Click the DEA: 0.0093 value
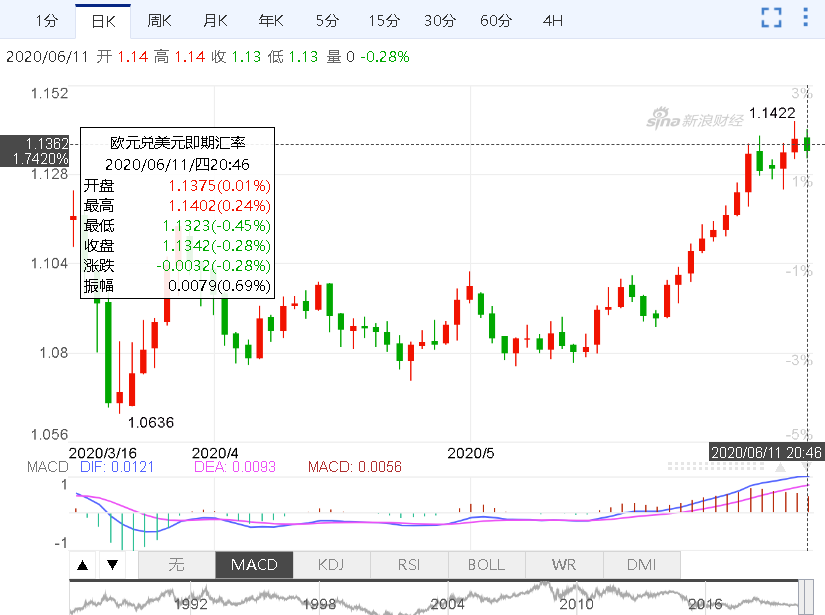The image size is (825, 615). 235,467
